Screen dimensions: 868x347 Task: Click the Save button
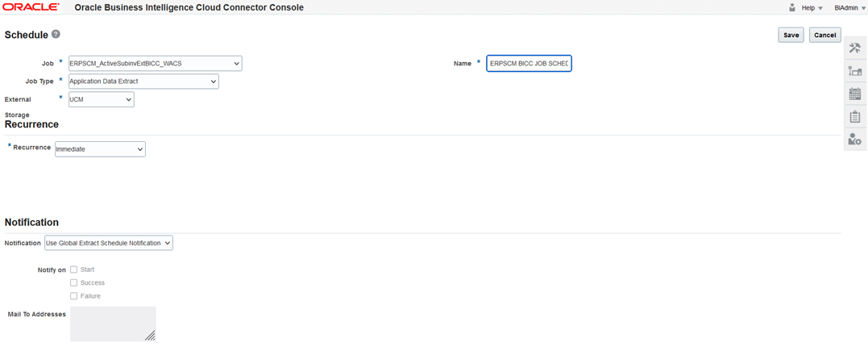pyautogui.click(x=791, y=35)
